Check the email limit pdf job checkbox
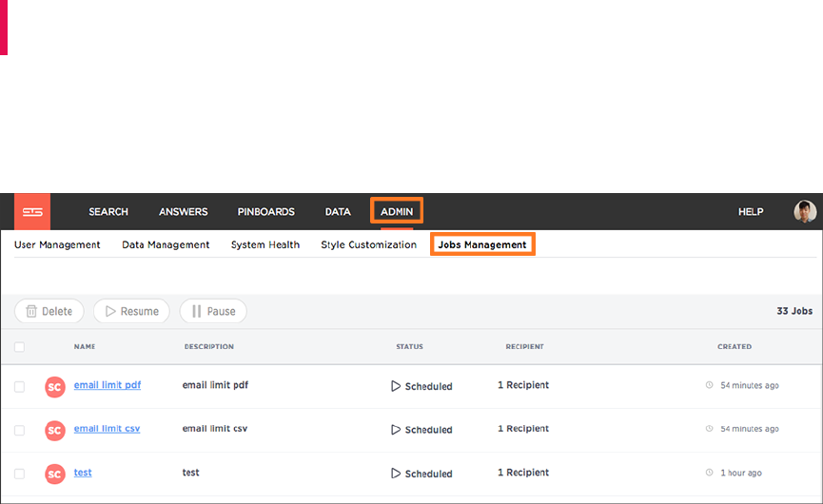This screenshot has width=823, height=504. coord(19,386)
